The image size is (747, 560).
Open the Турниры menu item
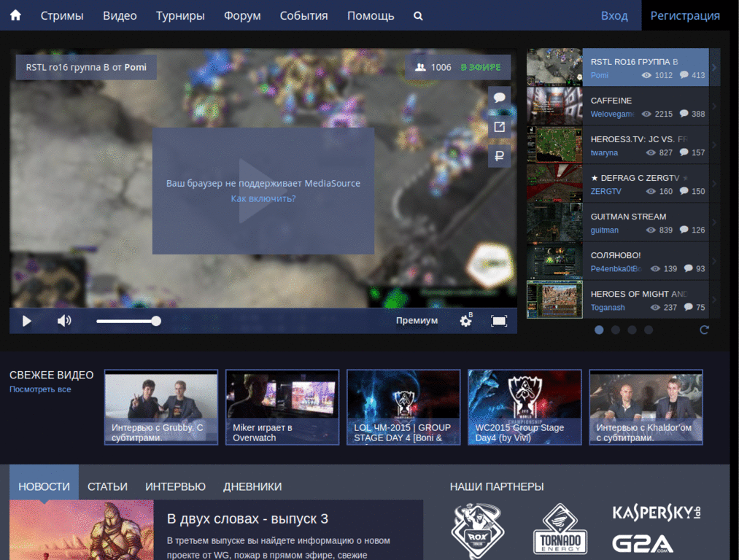click(180, 15)
